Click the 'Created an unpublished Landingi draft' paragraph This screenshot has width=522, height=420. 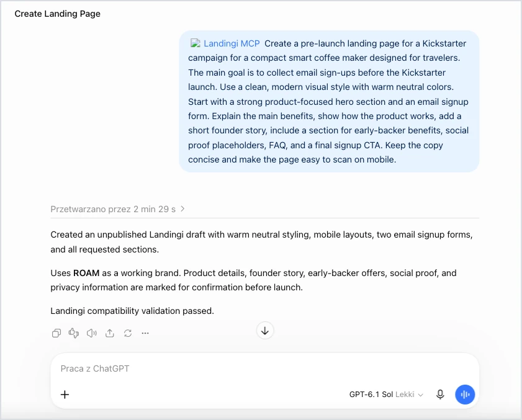(x=261, y=242)
